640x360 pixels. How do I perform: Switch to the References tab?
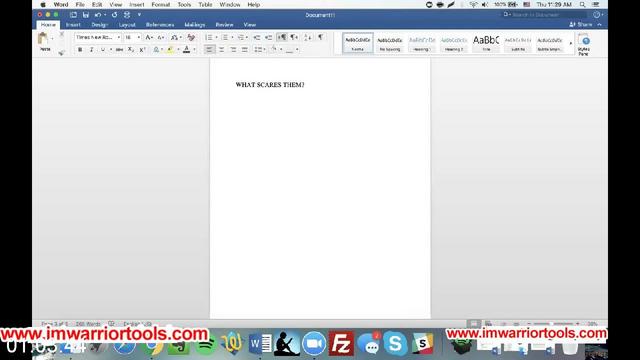click(160, 25)
